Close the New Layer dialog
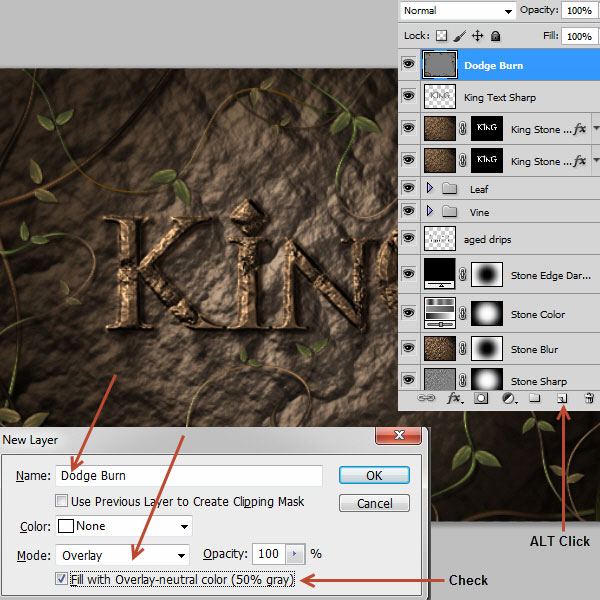The height and width of the screenshot is (600, 600). 399,435
